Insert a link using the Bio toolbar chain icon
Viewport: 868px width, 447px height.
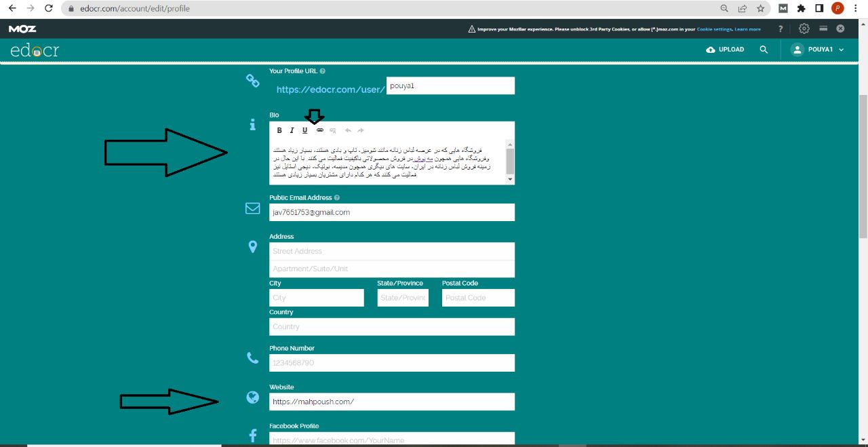click(x=319, y=130)
